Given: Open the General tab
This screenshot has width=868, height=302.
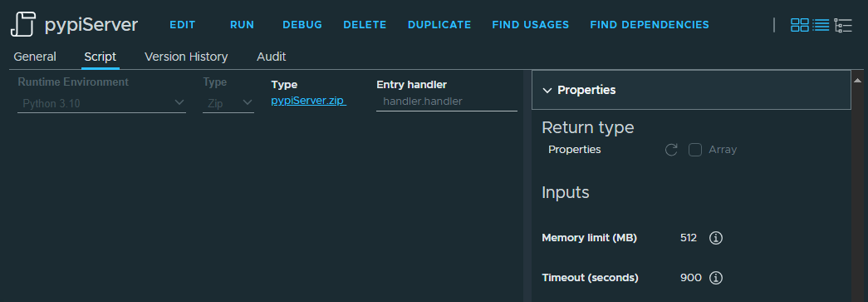Looking at the screenshot, I should click(x=35, y=57).
